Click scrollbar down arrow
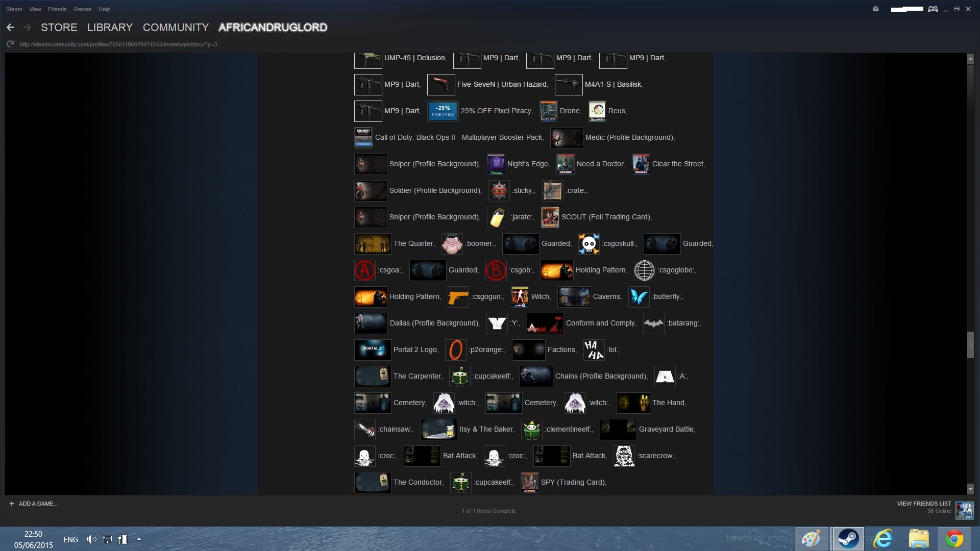980x551 pixels. point(970,489)
